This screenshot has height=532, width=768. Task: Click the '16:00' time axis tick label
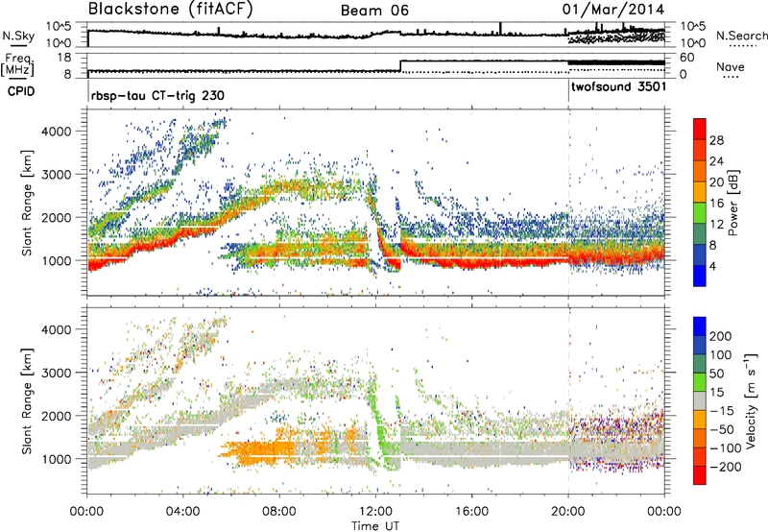pos(471,512)
